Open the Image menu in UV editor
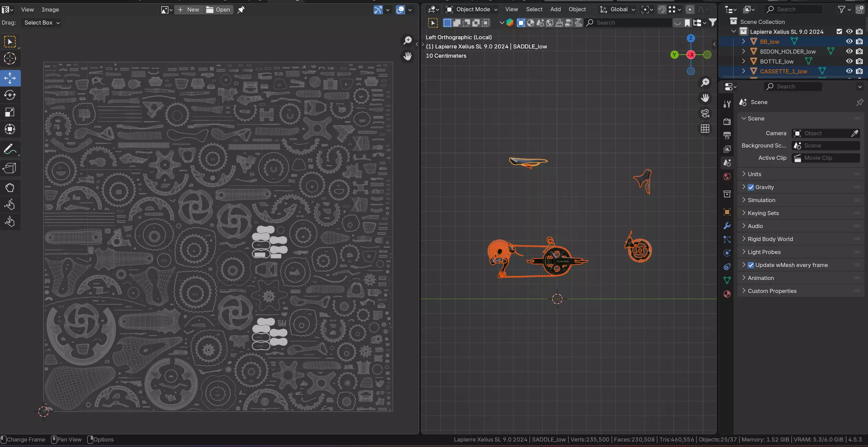Screen dimensions: 868x447 (x=50, y=10)
